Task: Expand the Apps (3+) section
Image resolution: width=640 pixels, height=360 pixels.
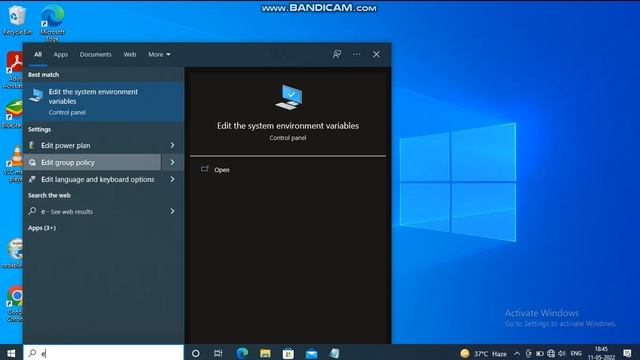Action: pos(42,228)
